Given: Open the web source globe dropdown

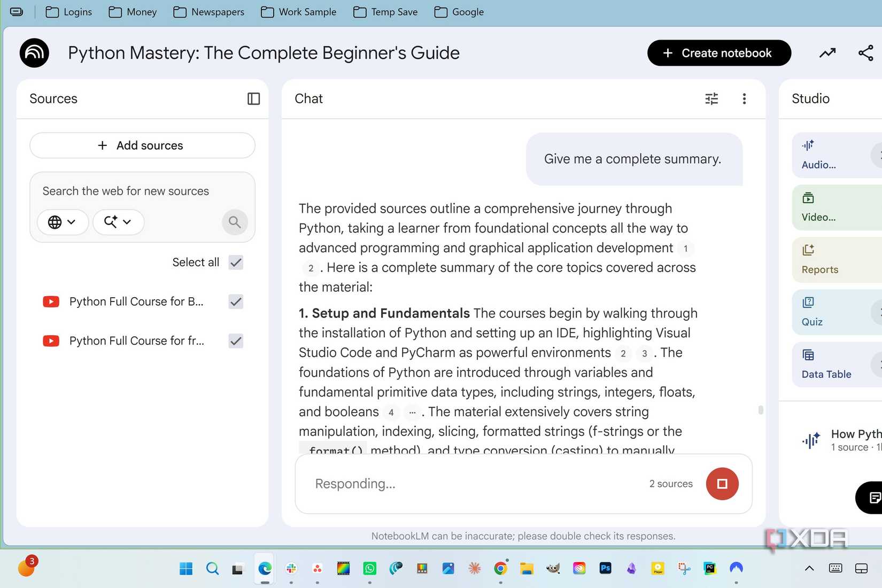Looking at the screenshot, I should click(x=63, y=222).
